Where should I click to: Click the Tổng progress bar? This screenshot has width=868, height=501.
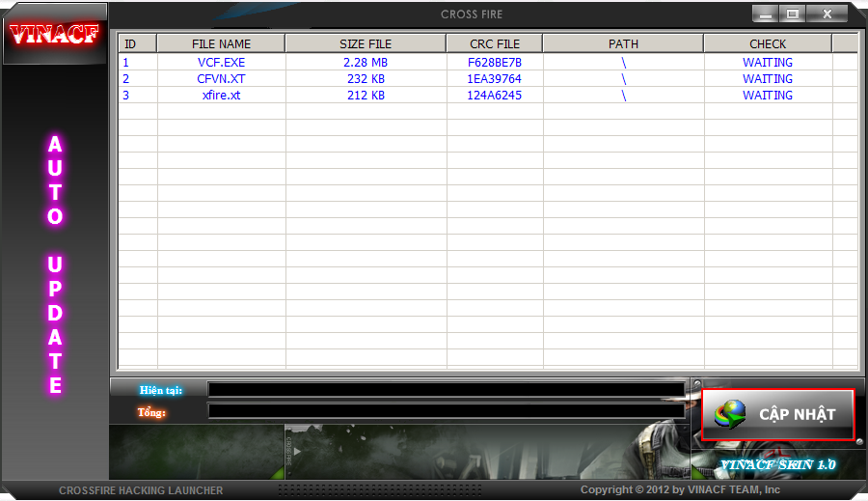(x=447, y=410)
